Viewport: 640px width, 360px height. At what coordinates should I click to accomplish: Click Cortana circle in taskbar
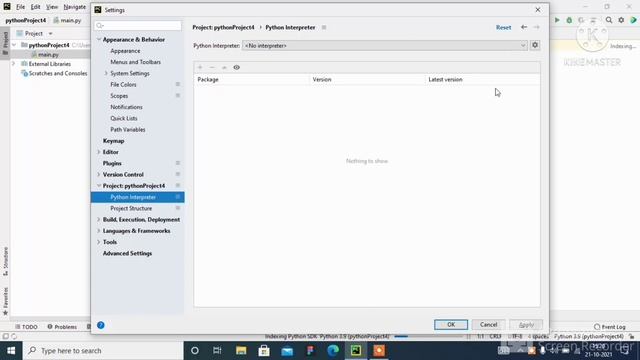[x=195, y=351]
